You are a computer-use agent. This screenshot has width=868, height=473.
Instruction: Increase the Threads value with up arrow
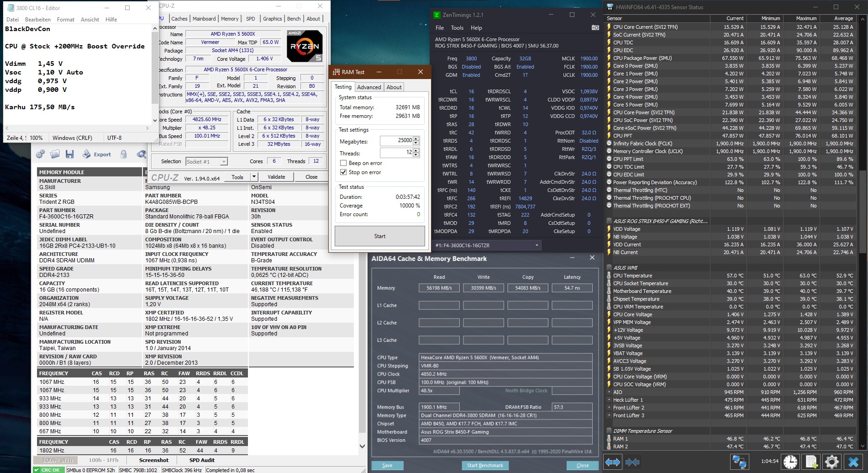pyautogui.click(x=416, y=150)
